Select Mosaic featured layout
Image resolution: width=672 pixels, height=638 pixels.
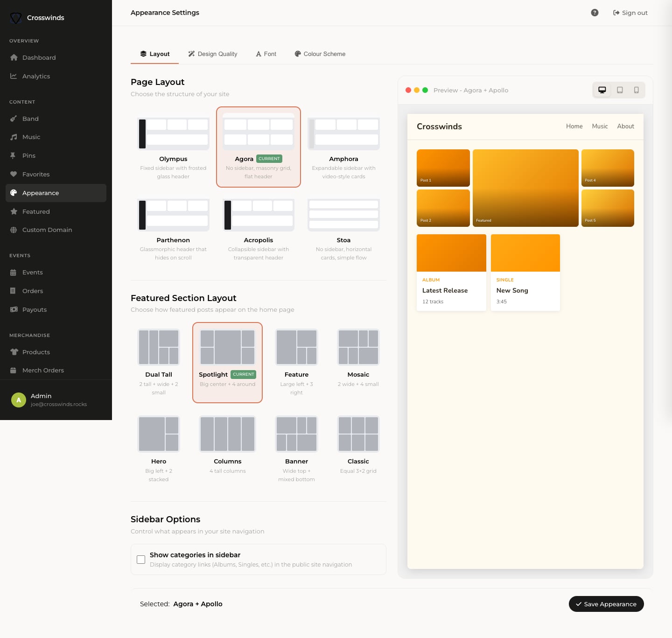click(358, 363)
